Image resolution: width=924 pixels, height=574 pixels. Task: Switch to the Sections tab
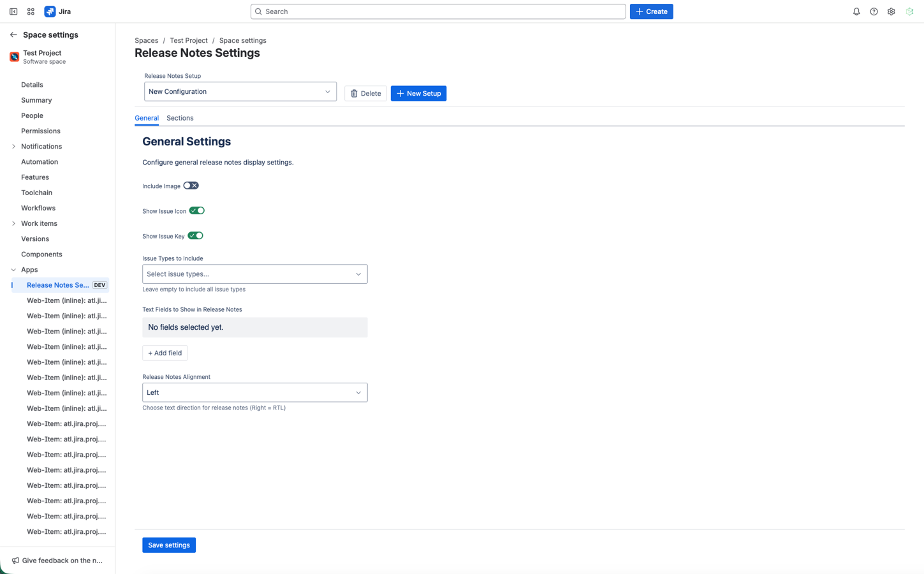(180, 118)
